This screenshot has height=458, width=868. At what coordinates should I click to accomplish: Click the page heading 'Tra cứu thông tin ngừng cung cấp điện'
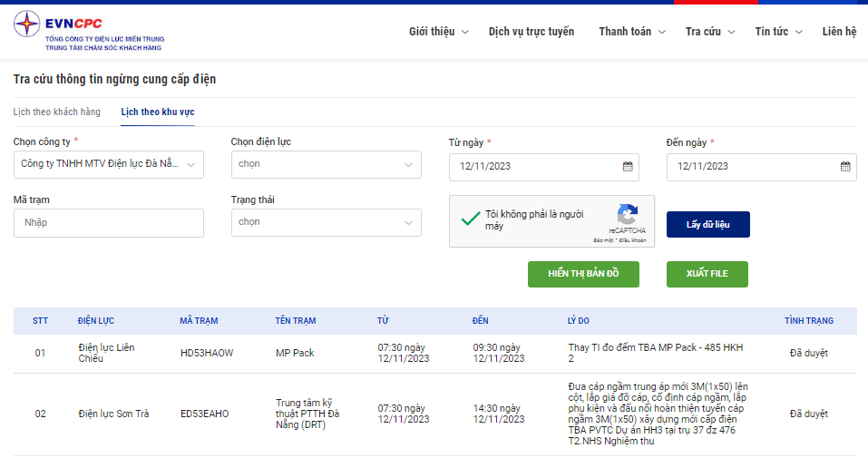pyautogui.click(x=114, y=79)
